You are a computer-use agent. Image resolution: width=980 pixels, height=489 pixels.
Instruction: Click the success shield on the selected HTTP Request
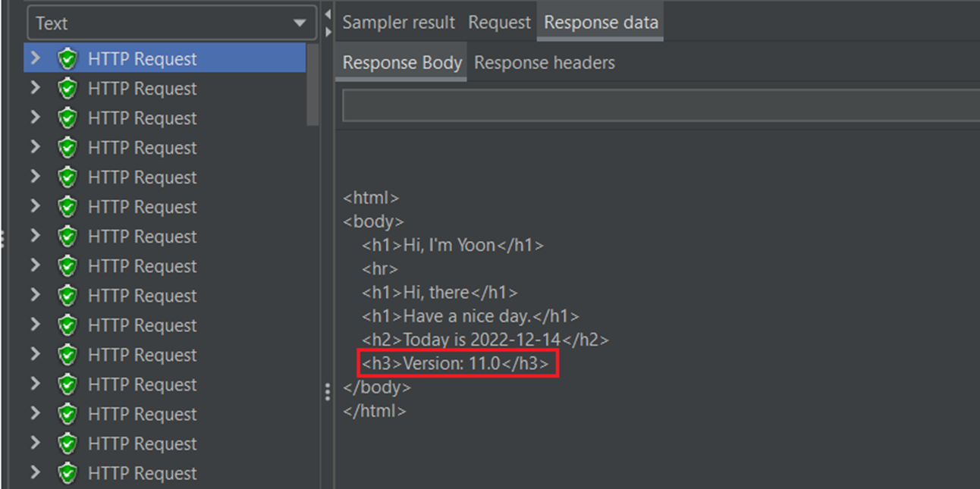[68, 58]
